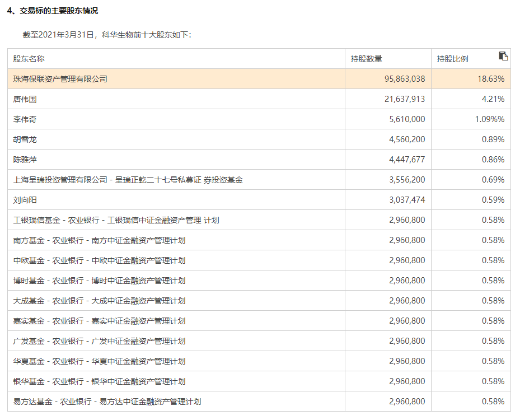Select 2,960,800 in the 南方基金 row
This screenshot has height=420, width=520.
click(x=407, y=241)
